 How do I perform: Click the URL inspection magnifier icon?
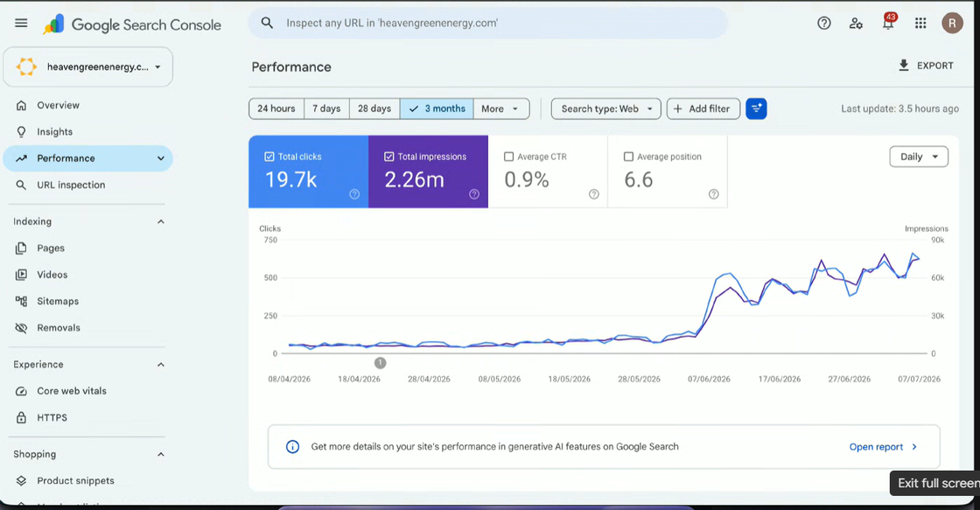pos(21,185)
